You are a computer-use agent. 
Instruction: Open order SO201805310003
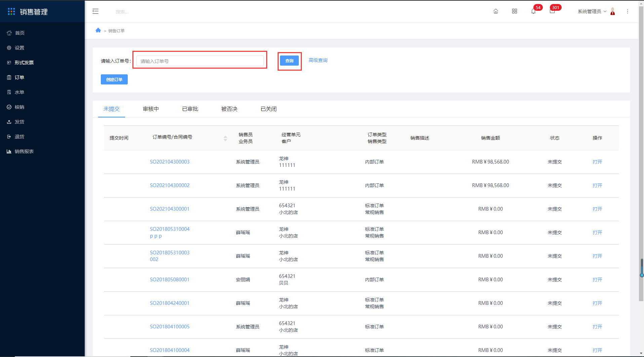170,253
